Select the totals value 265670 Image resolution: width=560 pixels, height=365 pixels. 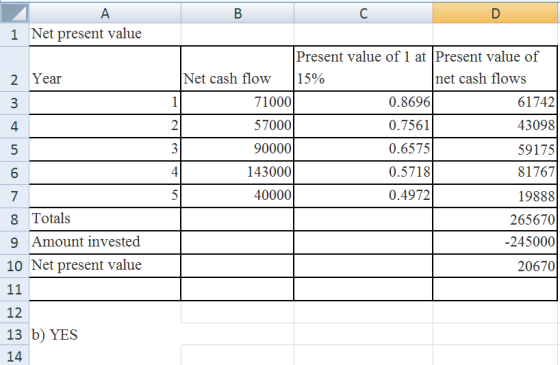click(495, 219)
